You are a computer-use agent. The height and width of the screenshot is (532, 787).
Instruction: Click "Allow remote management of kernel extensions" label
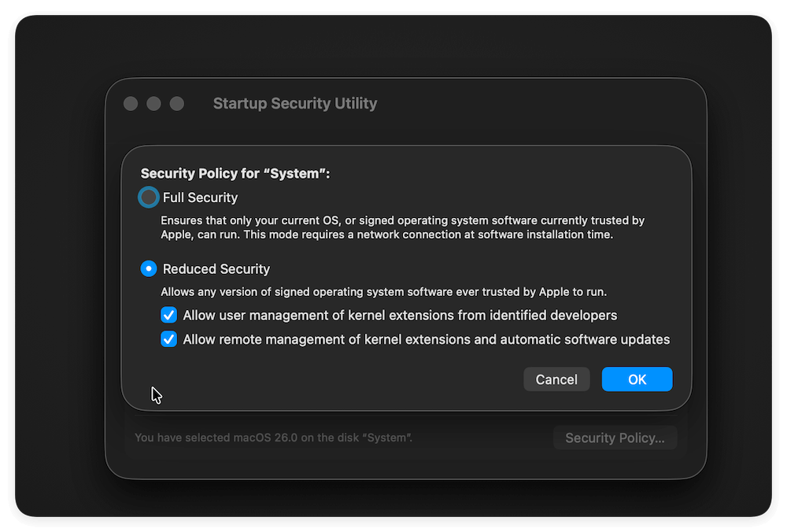coord(426,340)
